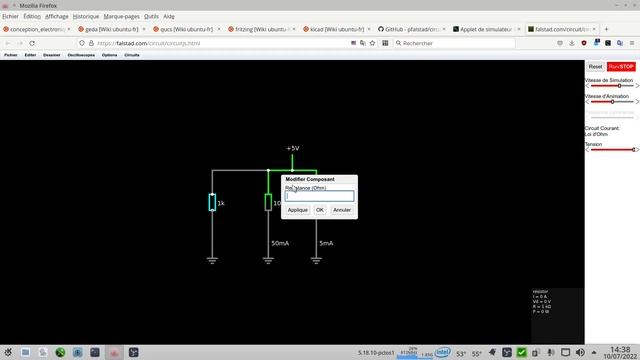Click the browser forward arrow

20,43
